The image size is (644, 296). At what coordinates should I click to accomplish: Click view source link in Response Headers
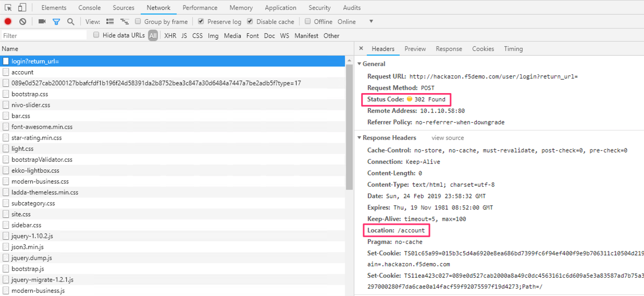pos(448,138)
